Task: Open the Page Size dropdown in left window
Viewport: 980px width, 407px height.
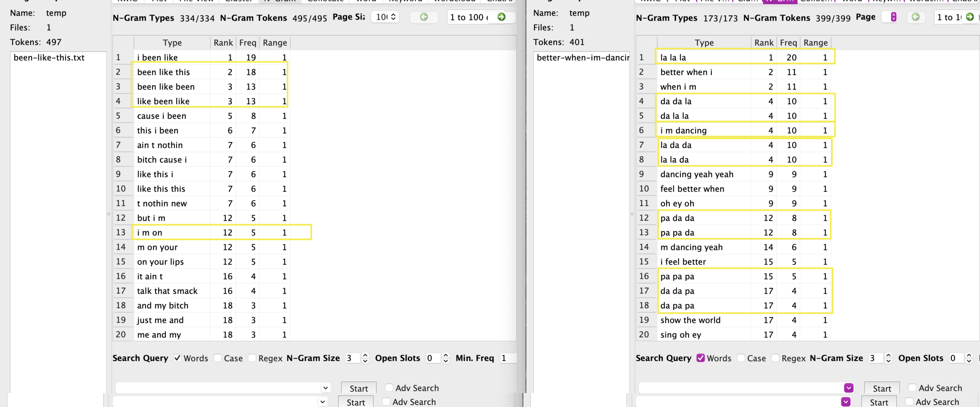Action: (386, 17)
